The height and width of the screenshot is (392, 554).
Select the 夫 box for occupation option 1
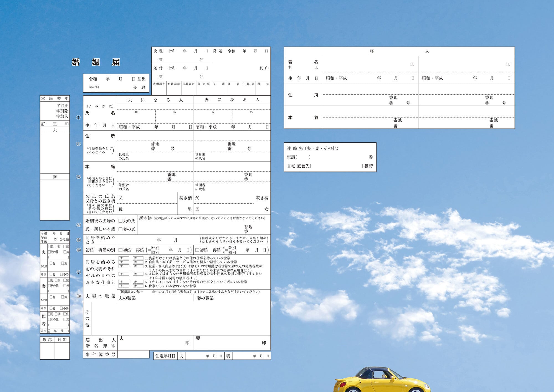point(124,258)
